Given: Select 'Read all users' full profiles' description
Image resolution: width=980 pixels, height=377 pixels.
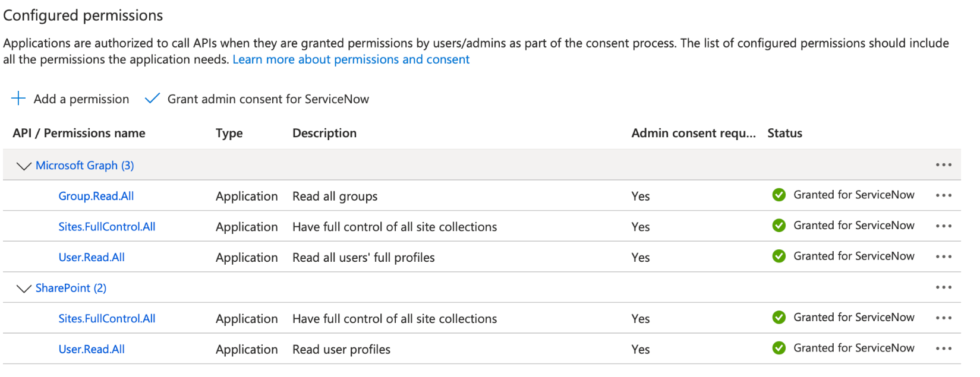Looking at the screenshot, I should point(364,258).
